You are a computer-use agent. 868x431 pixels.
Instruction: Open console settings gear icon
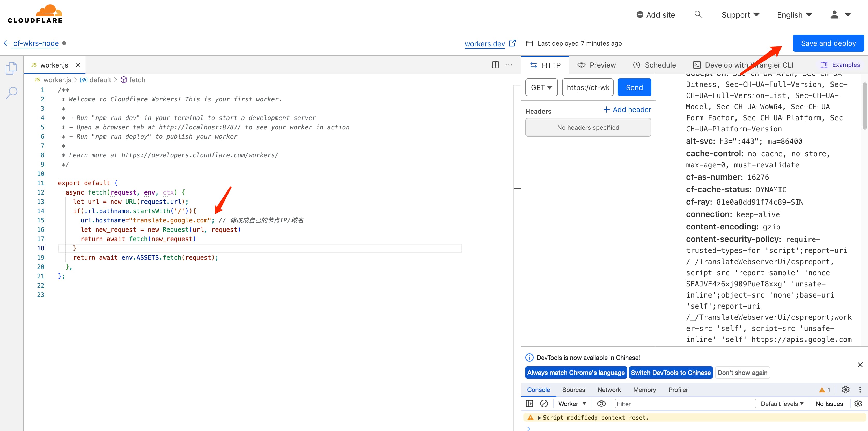tap(858, 403)
